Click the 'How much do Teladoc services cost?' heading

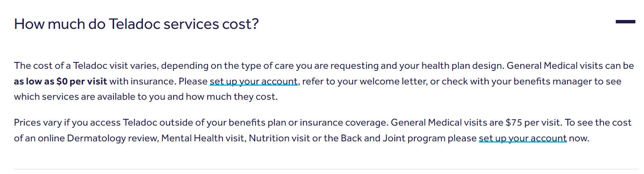point(136,24)
